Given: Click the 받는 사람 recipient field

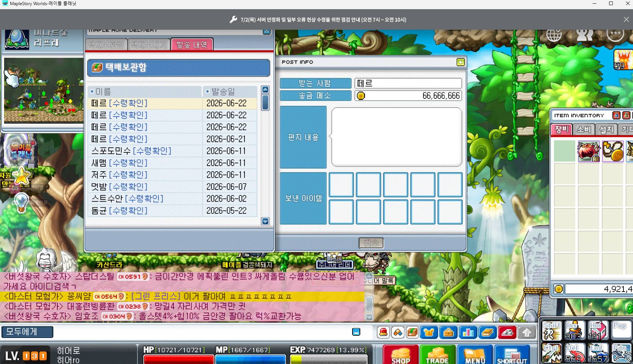Looking at the screenshot, I should coord(408,83).
